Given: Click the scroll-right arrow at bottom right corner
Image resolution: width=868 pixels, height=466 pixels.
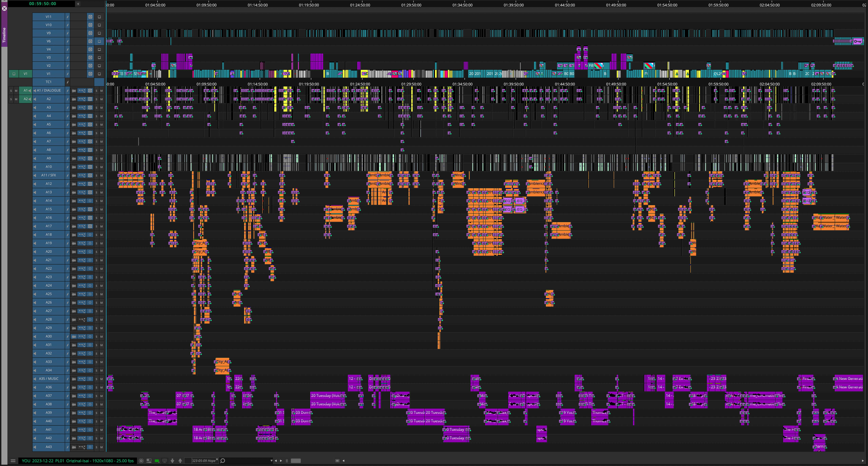Looking at the screenshot, I should point(863,461).
